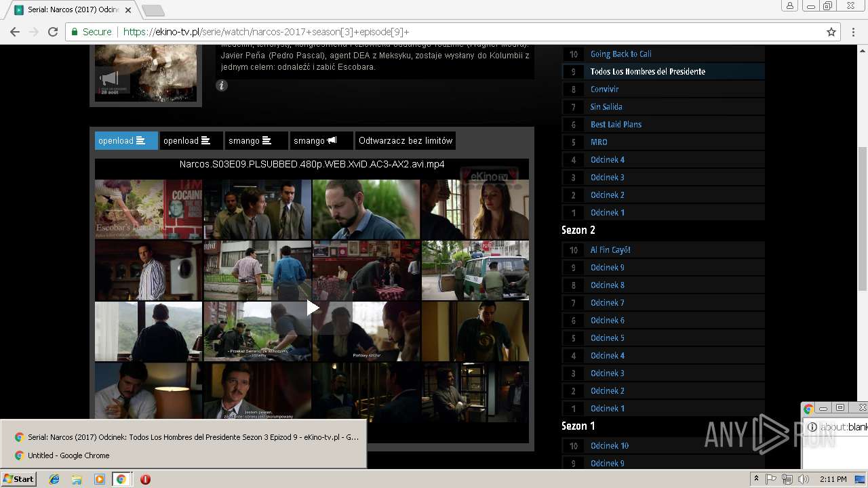Click the red Opera-style taskbar icon
Image resolution: width=868 pixels, height=488 pixels.
pos(145,479)
